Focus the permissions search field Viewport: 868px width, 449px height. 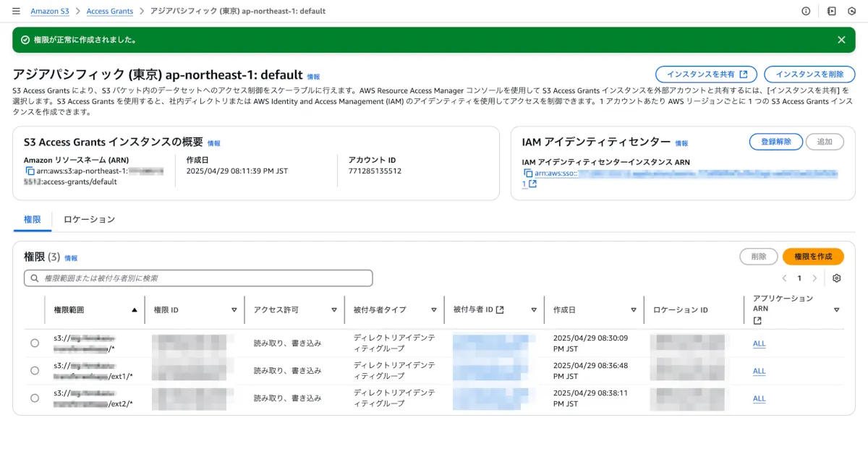click(199, 278)
